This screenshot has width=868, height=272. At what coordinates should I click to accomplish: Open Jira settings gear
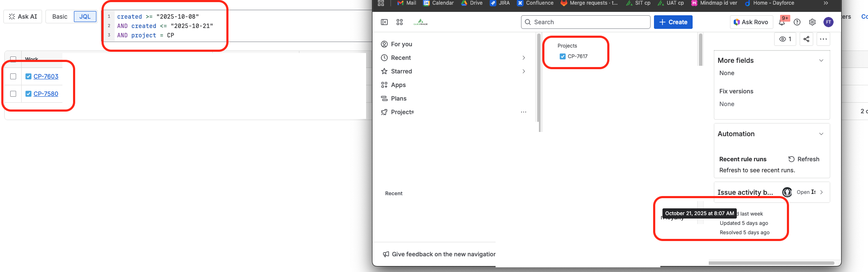pos(812,22)
